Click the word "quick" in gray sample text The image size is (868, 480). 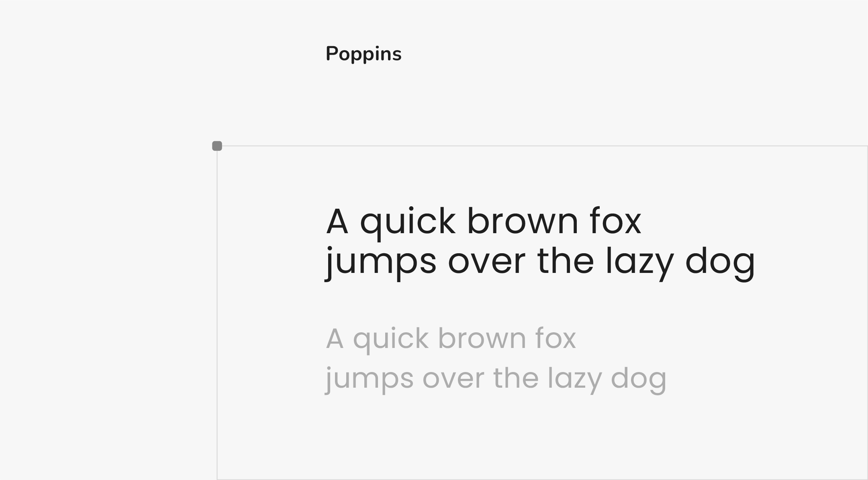click(391, 339)
